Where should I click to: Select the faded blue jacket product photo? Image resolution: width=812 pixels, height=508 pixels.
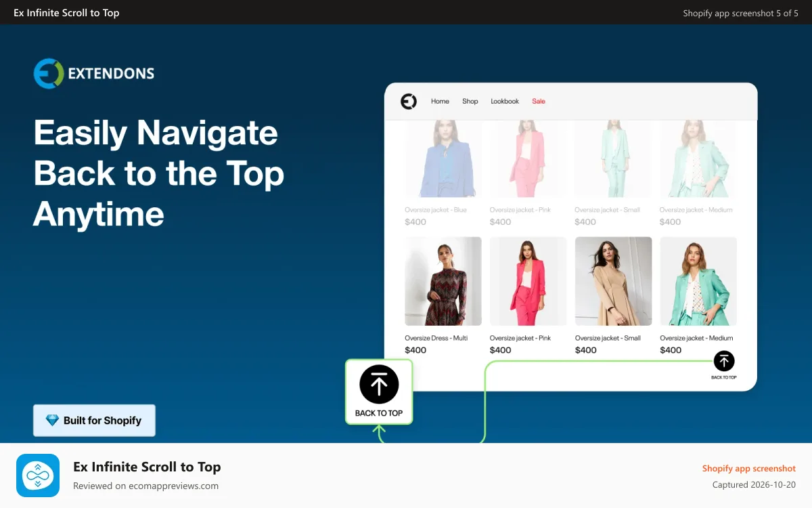click(x=443, y=159)
